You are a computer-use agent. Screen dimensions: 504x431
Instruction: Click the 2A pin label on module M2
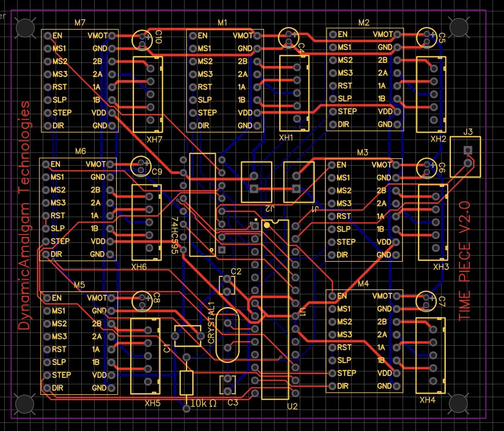(382, 73)
